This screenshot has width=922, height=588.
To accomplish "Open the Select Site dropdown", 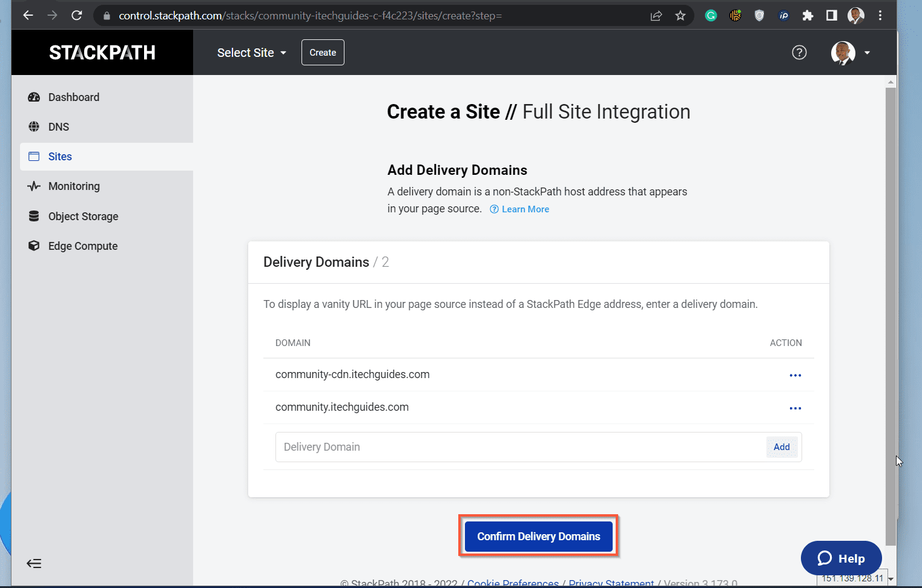I will coord(252,53).
